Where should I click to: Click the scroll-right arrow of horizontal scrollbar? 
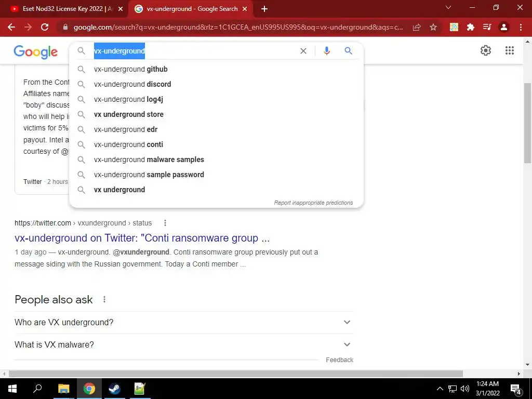(x=519, y=374)
